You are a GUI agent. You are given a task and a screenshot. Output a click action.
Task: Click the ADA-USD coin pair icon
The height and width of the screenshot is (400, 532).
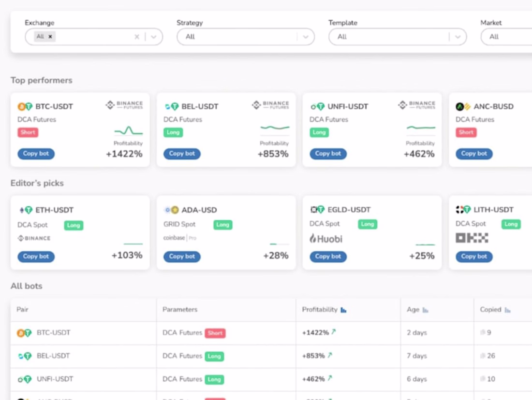pyautogui.click(x=171, y=210)
